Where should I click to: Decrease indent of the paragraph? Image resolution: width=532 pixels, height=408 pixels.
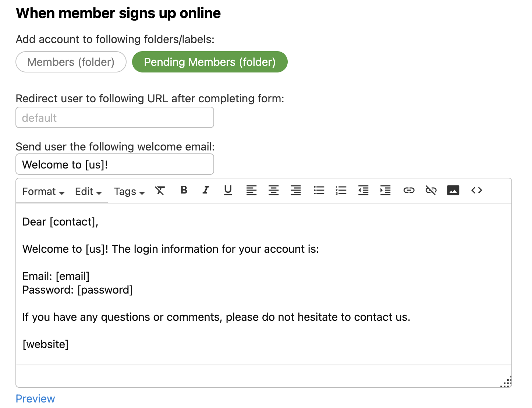[x=363, y=191]
